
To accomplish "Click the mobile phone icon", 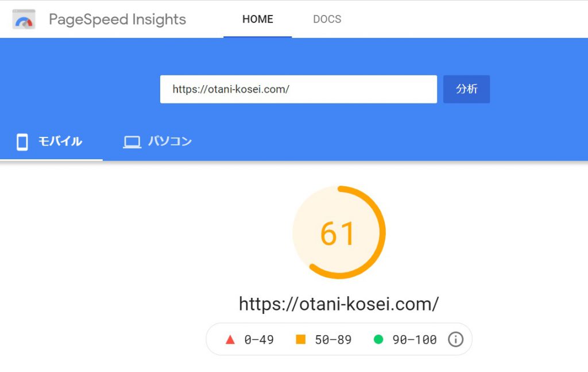I will 22,141.
